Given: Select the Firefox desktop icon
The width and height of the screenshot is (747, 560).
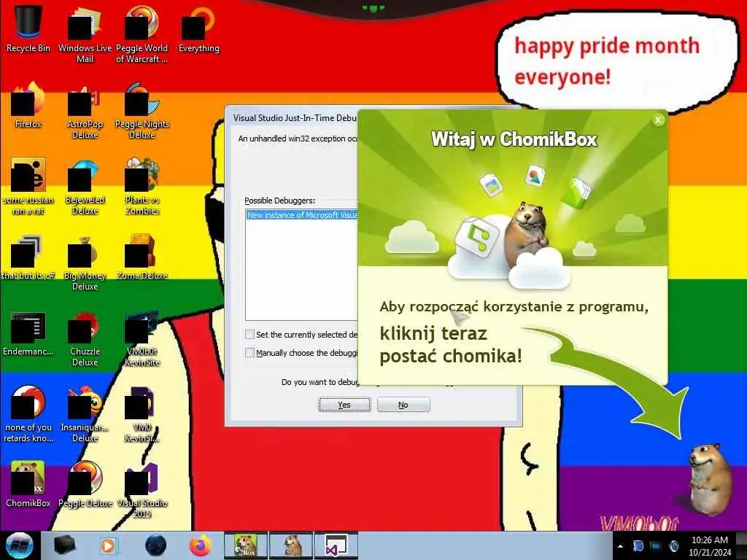Looking at the screenshot, I should (x=28, y=105).
